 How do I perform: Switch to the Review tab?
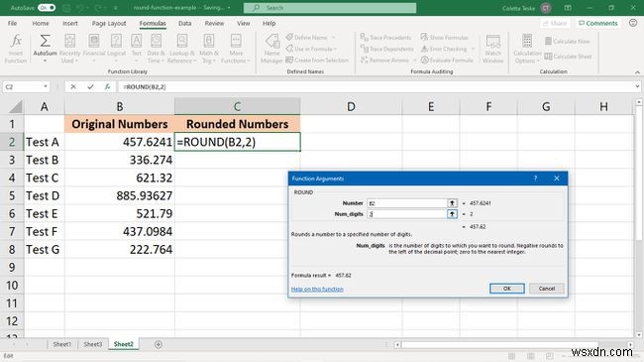click(x=214, y=24)
